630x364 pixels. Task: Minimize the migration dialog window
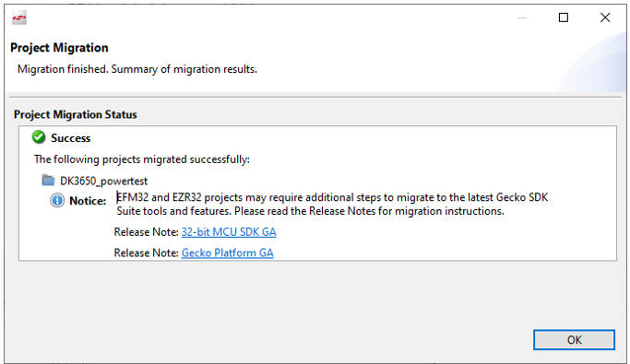point(522,18)
